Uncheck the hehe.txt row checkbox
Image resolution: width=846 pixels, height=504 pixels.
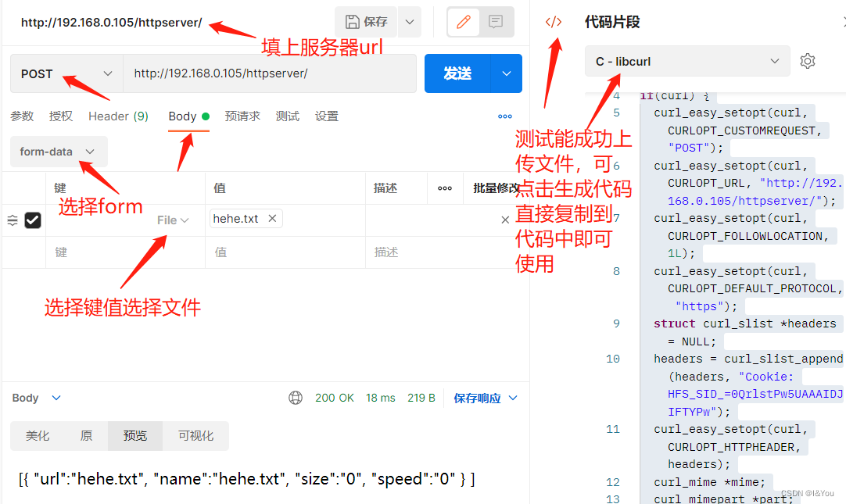[x=33, y=220]
